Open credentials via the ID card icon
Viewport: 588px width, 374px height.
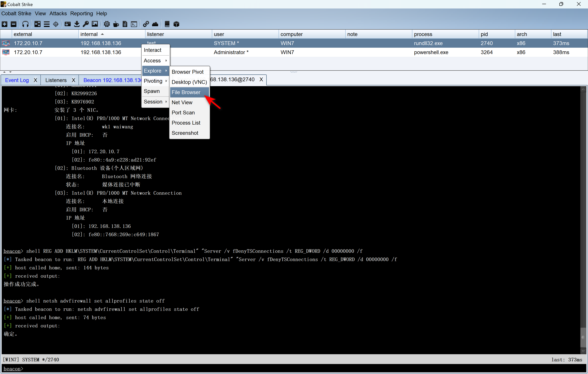coord(67,24)
